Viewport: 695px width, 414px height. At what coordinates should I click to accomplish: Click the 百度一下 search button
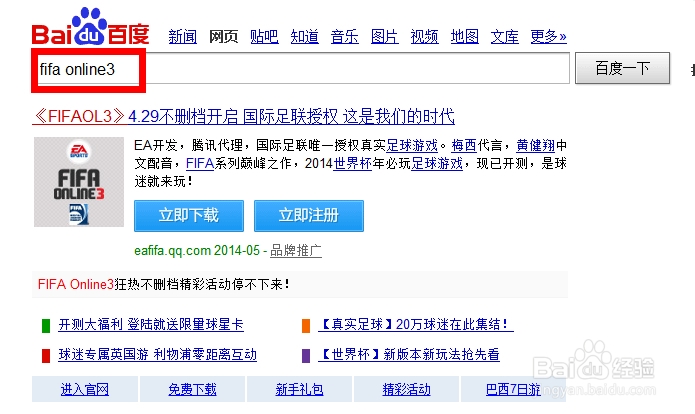[x=622, y=68]
